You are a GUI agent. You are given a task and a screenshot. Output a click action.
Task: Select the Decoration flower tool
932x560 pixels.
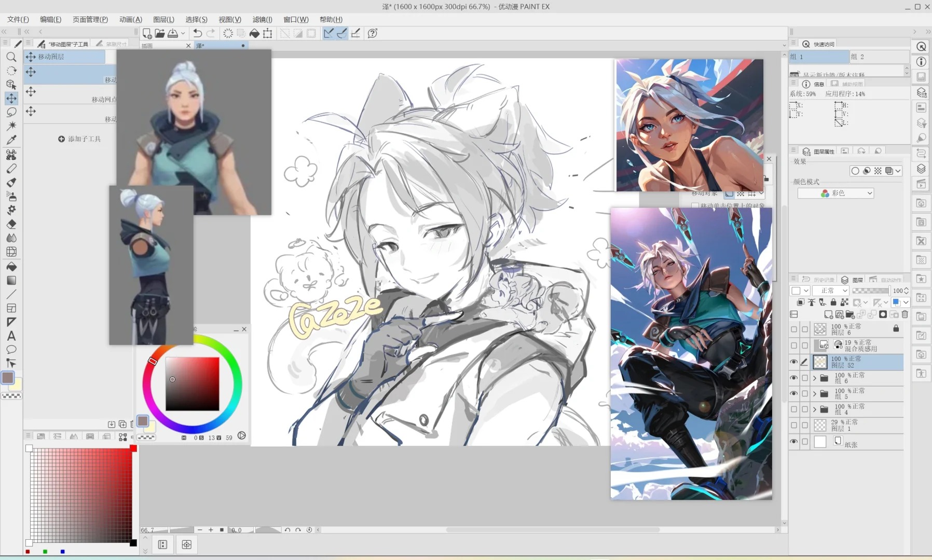tap(11, 210)
